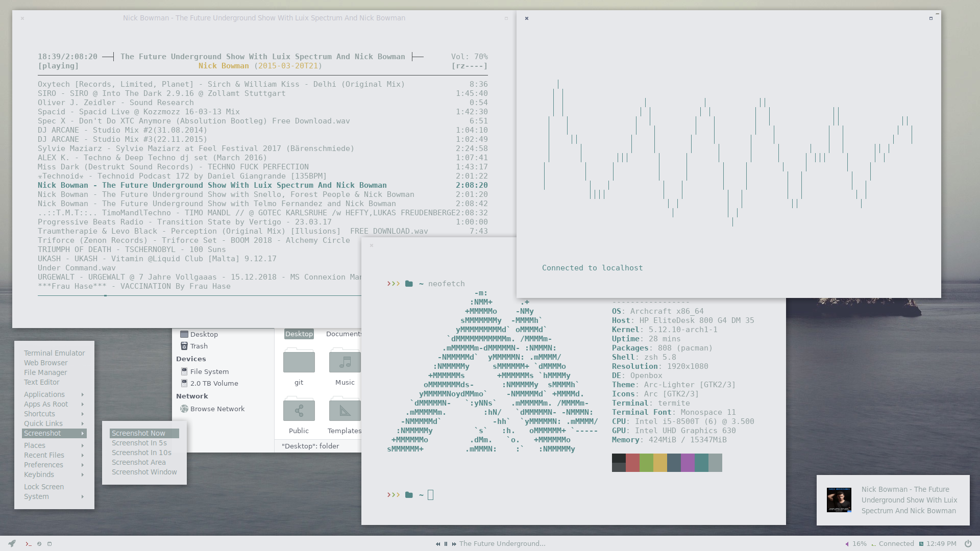Click Browse Network in sidebar
The width and height of the screenshot is (980, 551).
217,409
